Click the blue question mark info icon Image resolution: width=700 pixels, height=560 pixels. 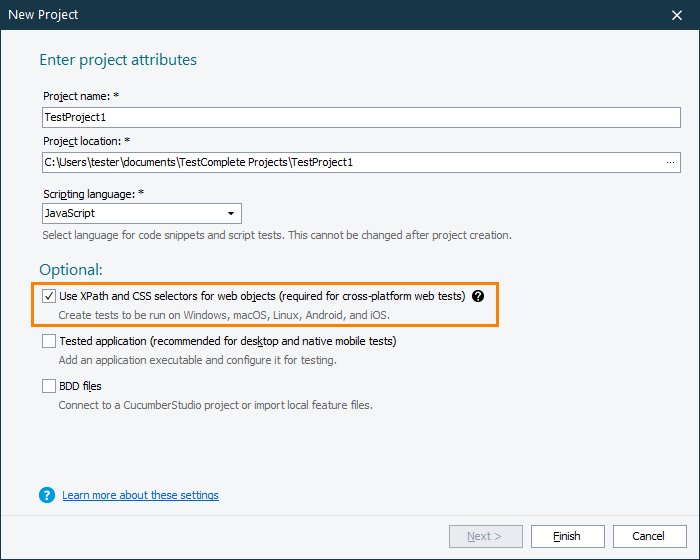47,495
